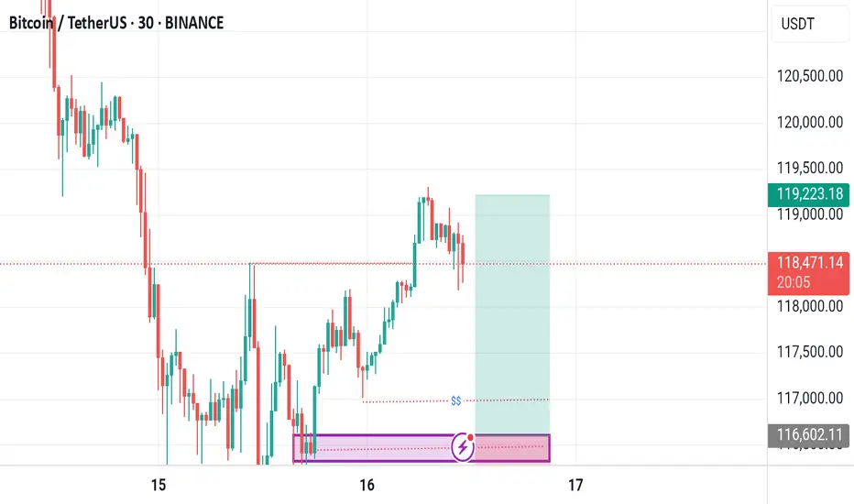Select the 116,602.11 gray price label
Image resolution: width=854 pixels, height=504 pixels.
click(x=809, y=434)
